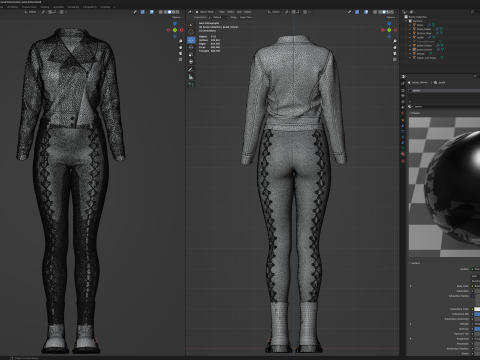The height and width of the screenshot is (360, 480).
Task: Open View menu in right viewport
Action: [x=221, y=12]
